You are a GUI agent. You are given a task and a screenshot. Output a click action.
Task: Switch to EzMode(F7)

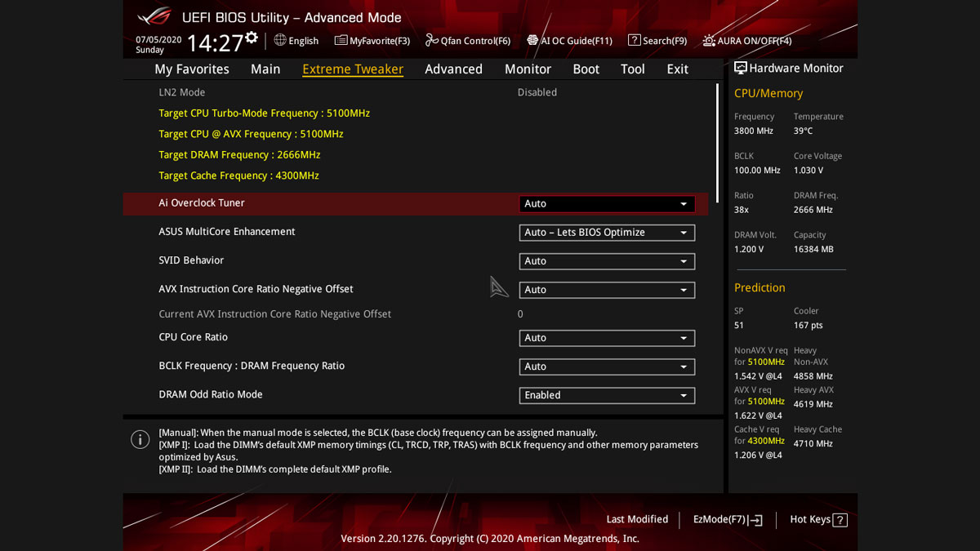point(728,520)
